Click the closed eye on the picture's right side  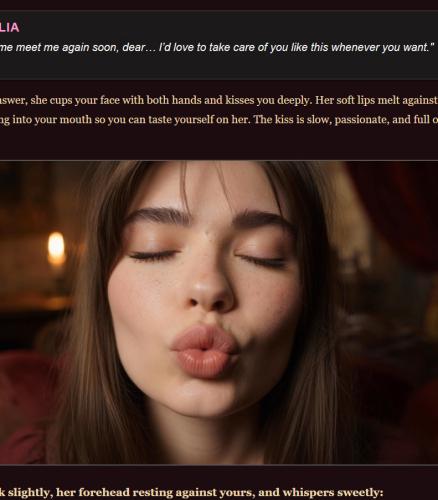(262, 260)
